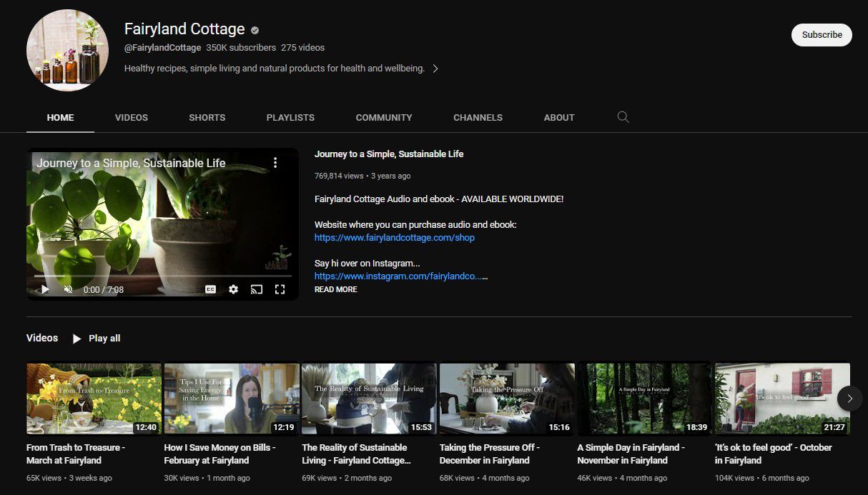
Task: Open the Videos section heading
Action: click(x=42, y=338)
